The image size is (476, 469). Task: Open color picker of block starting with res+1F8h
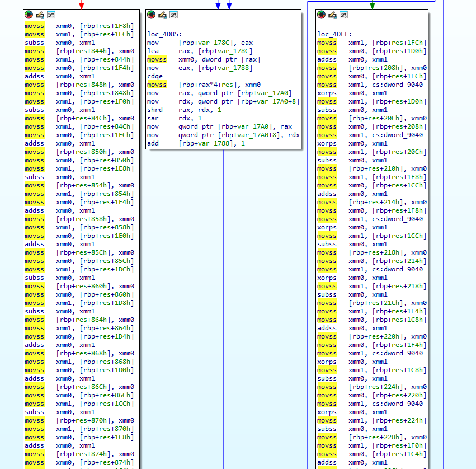tap(29, 15)
